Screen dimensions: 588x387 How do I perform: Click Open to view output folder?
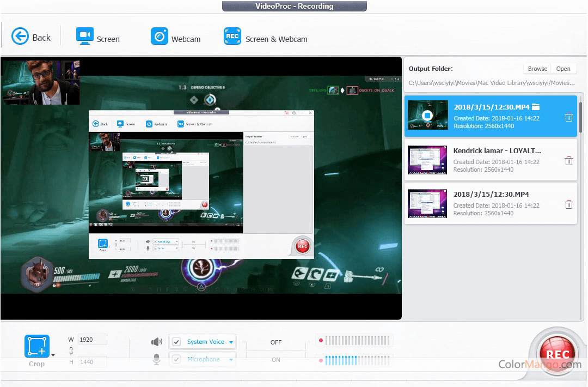point(563,69)
